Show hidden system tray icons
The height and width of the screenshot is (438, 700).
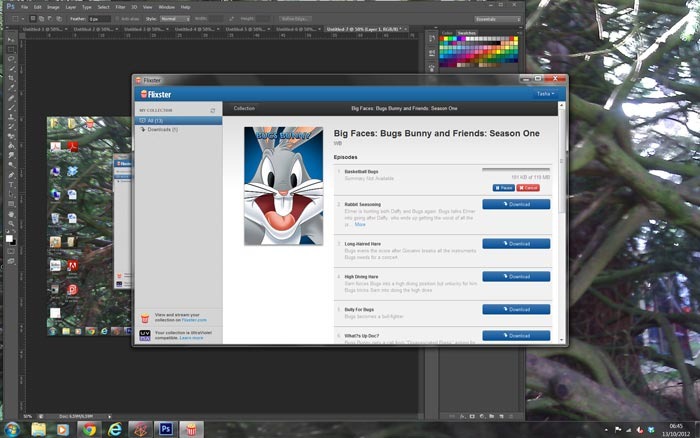tap(606, 430)
